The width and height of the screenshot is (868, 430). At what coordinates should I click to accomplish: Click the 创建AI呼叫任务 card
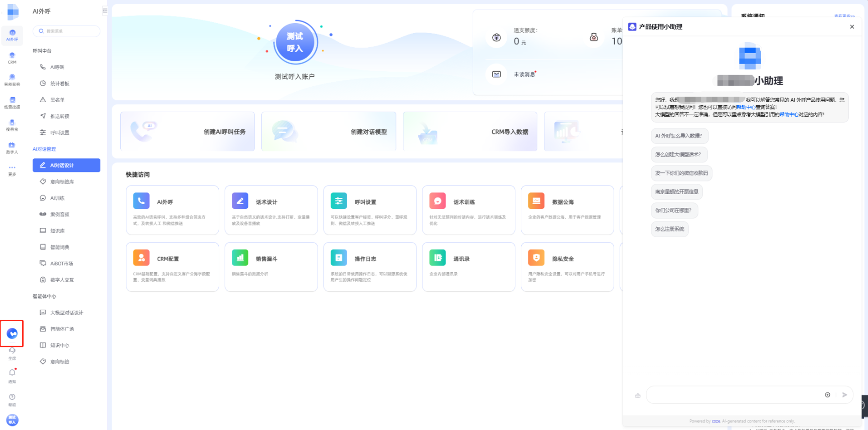(x=188, y=132)
